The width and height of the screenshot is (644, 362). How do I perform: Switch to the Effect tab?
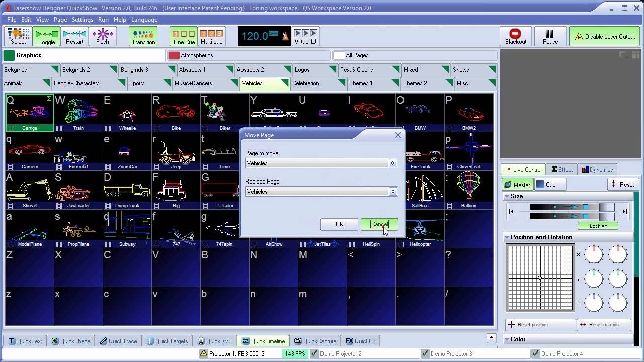click(562, 170)
